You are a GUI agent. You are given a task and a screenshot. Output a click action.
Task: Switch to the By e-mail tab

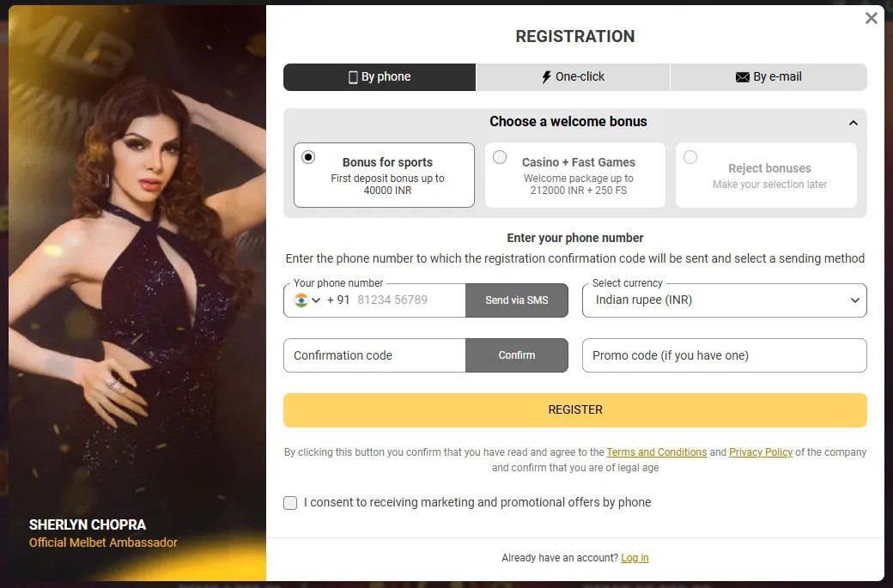tap(768, 77)
